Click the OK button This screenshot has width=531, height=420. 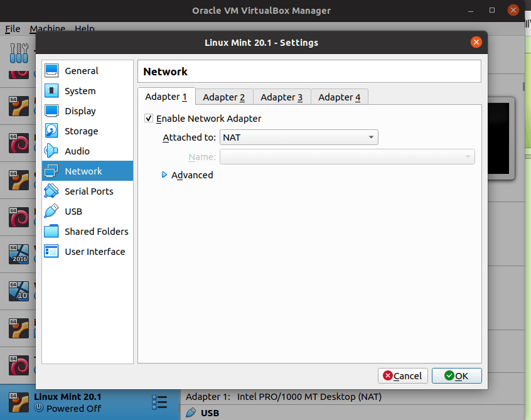point(456,375)
